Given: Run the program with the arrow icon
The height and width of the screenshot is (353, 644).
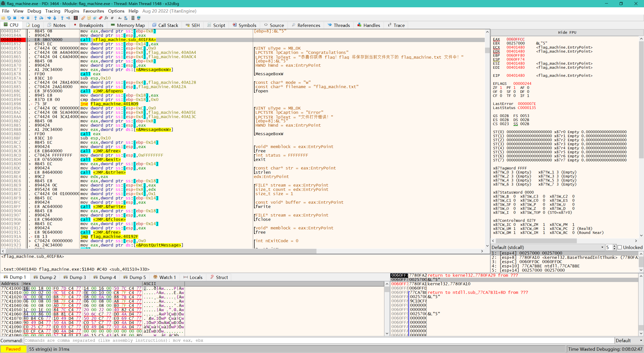Looking at the screenshot, I should click(22, 18).
